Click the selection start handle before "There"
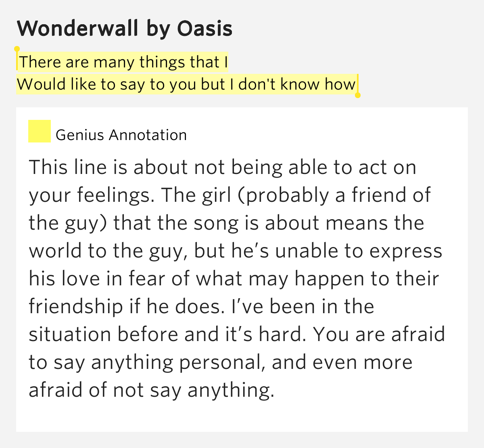Viewport: 484px width, 448px height. 17,50
